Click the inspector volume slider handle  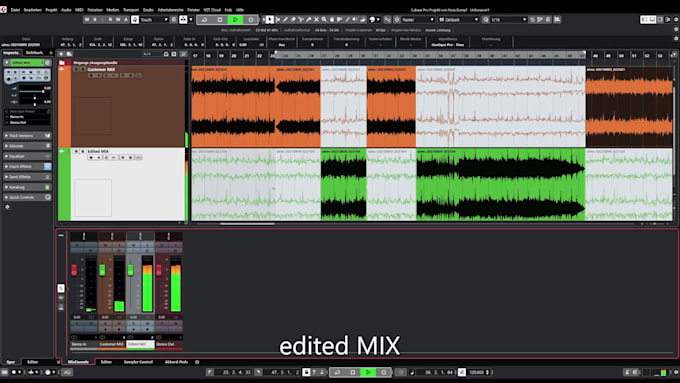[43, 92]
